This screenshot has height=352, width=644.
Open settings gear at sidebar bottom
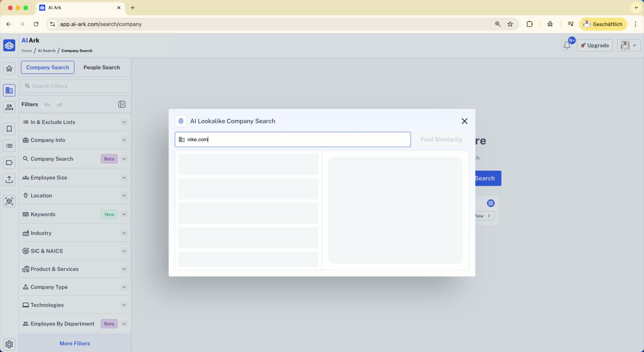9,344
